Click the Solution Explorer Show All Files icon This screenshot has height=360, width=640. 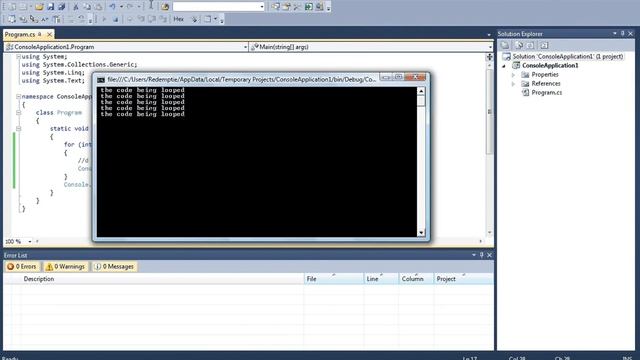tap(519, 45)
